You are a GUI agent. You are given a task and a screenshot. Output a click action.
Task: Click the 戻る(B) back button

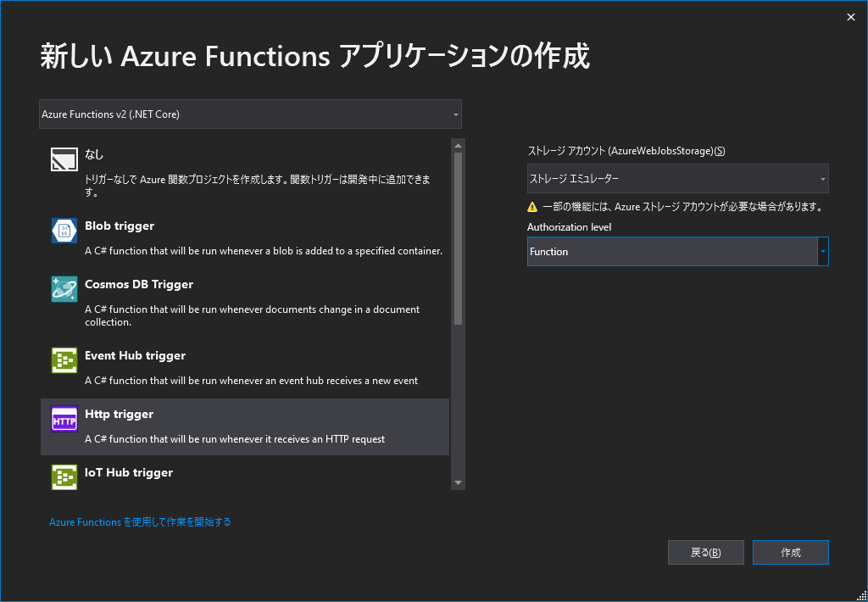pyautogui.click(x=706, y=552)
